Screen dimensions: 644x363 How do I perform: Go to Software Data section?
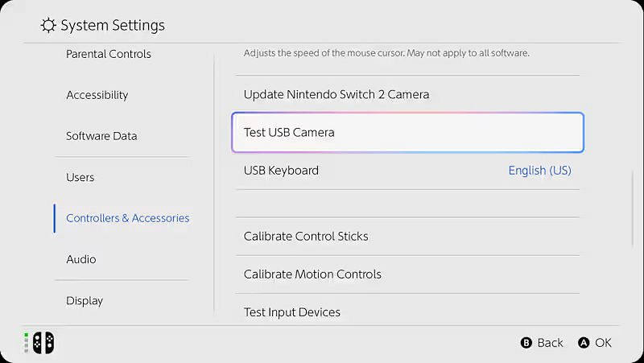(101, 136)
